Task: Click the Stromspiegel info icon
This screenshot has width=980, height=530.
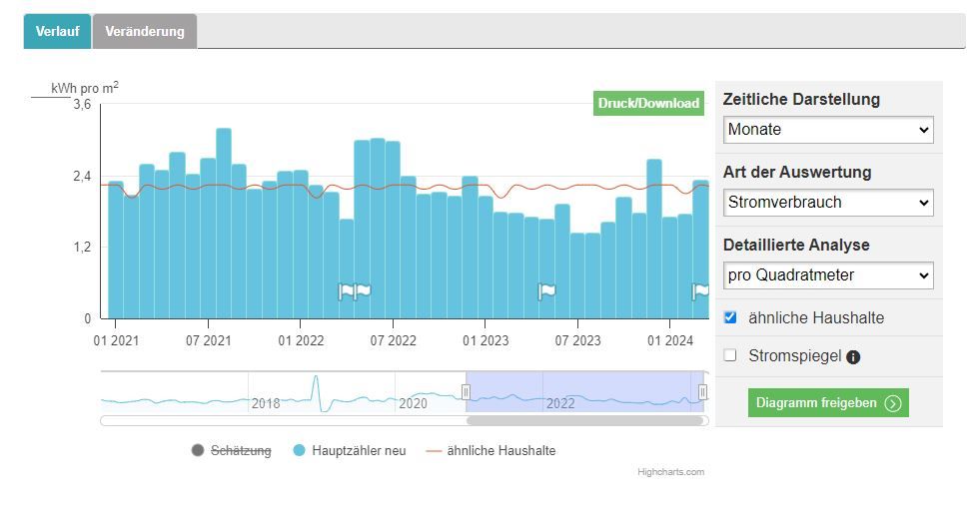Action: (853, 357)
